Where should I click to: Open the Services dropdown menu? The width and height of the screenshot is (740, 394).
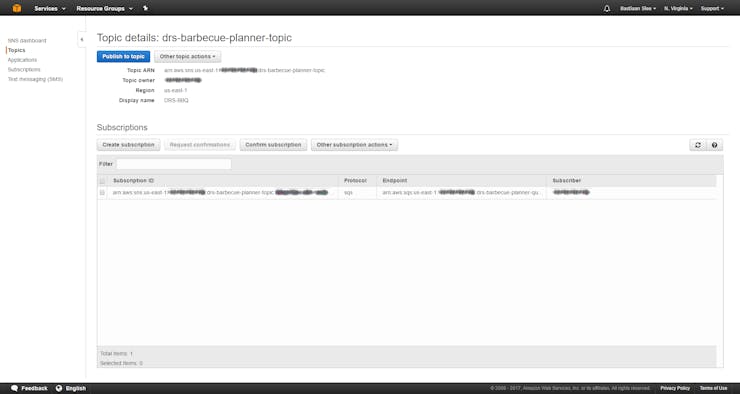(50, 8)
